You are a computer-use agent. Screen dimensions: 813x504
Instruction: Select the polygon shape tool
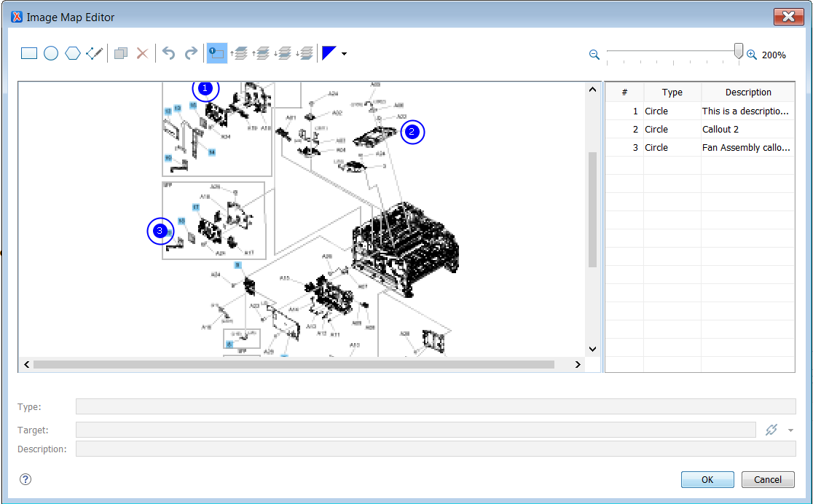[73, 53]
